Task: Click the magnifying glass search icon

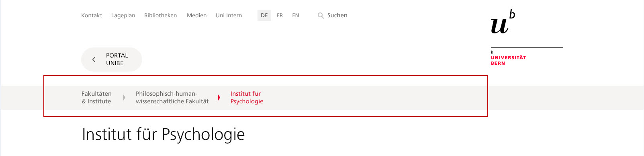Action: (x=321, y=16)
